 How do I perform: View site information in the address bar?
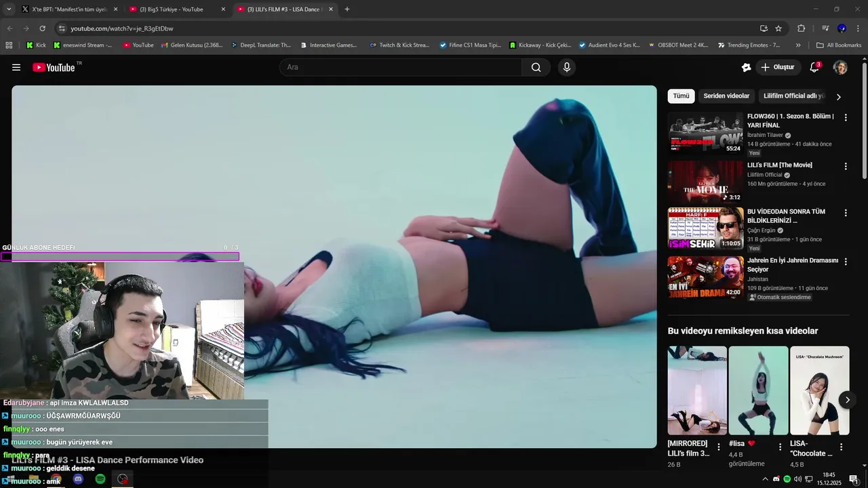(62, 28)
